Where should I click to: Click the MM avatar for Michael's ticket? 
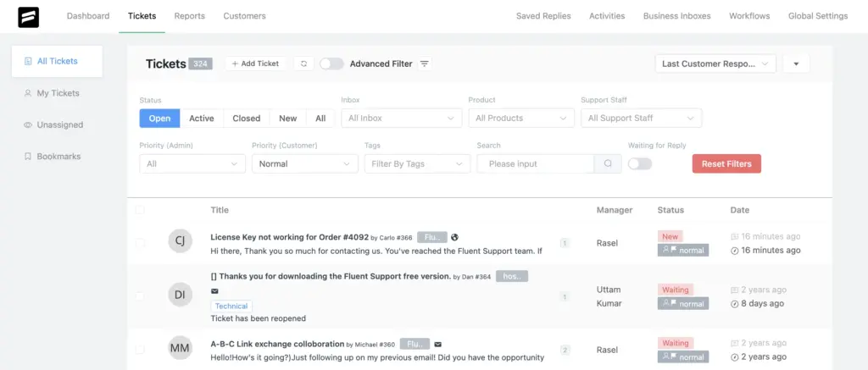[180, 348]
